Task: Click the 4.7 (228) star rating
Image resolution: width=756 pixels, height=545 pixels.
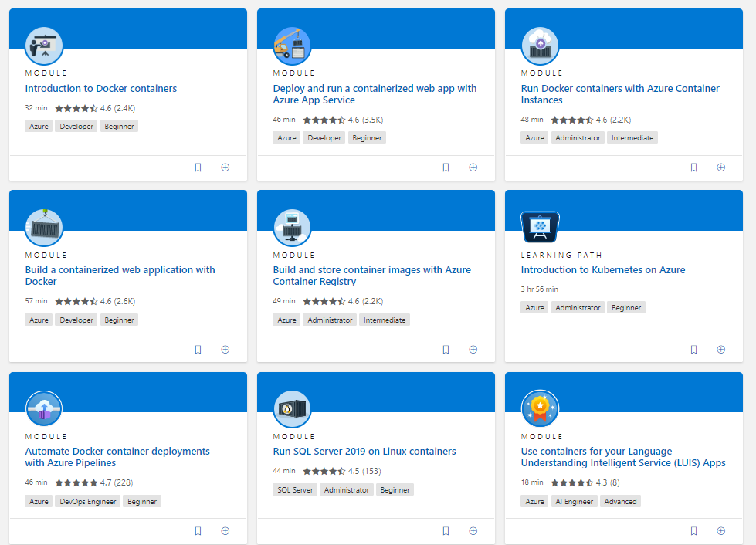Action: tap(94, 482)
